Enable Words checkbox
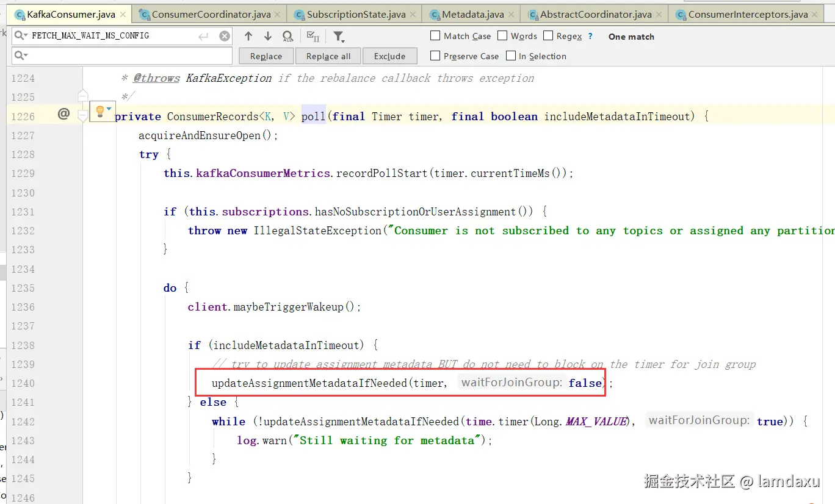Viewport: 835px width, 504px height. 502,36
